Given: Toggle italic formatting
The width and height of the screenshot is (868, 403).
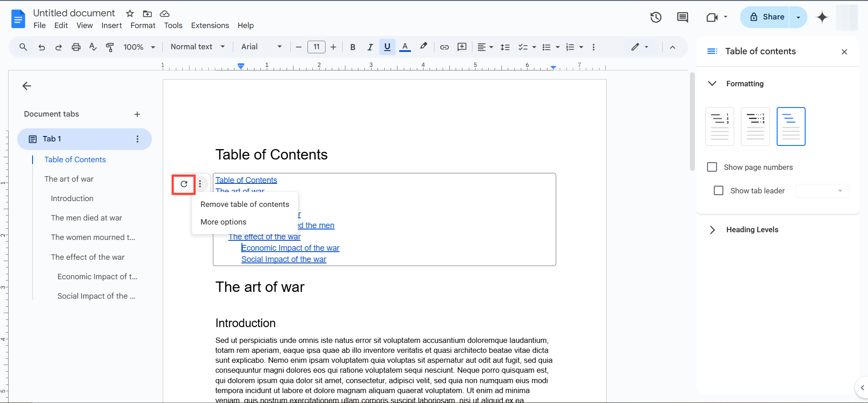Looking at the screenshot, I should pos(370,47).
